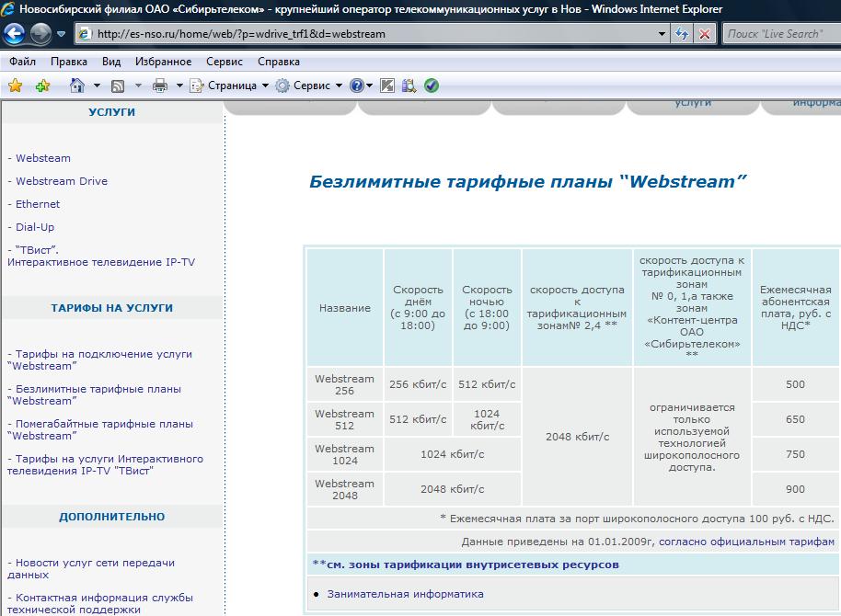Image resolution: width=841 pixels, height=616 pixels.
Task: Click the Internet Explorer title bar icon
Action: coord(8,8)
